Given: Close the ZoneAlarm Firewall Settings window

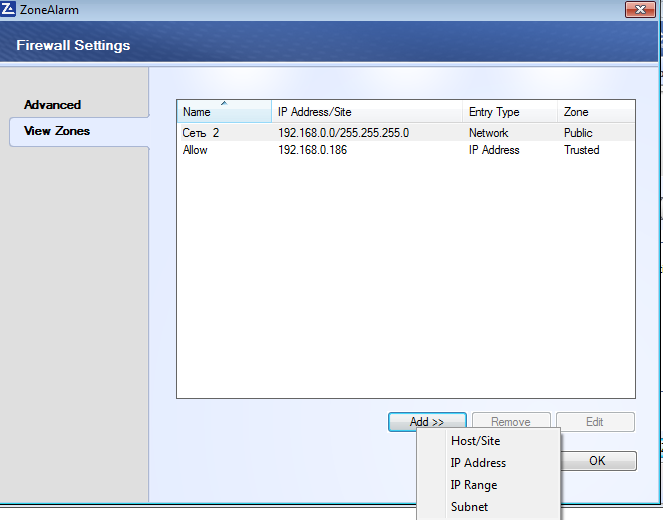Looking at the screenshot, I should tap(640, 9).
